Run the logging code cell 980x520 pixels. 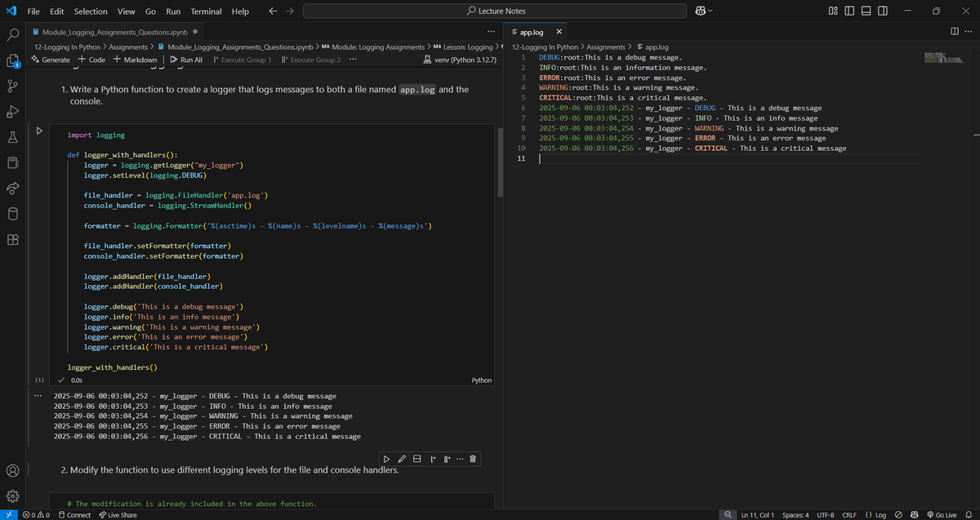click(x=38, y=131)
